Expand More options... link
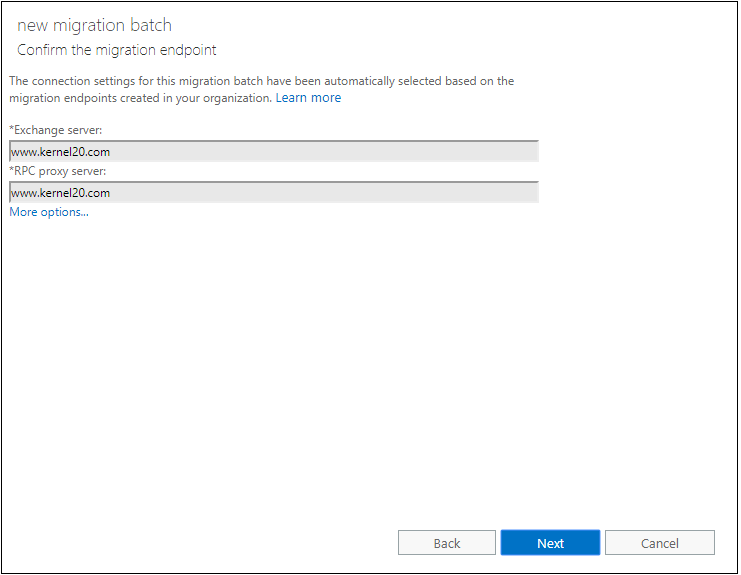 click(49, 212)
